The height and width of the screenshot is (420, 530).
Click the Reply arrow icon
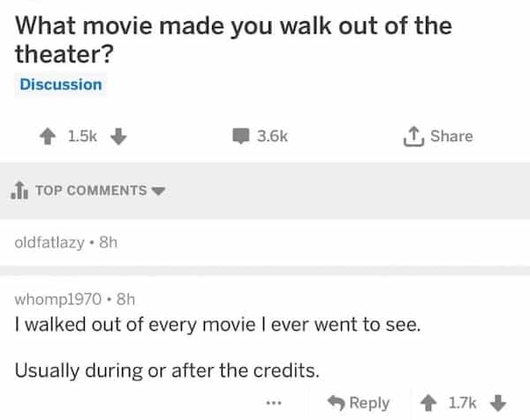click(x=335, y=402)
